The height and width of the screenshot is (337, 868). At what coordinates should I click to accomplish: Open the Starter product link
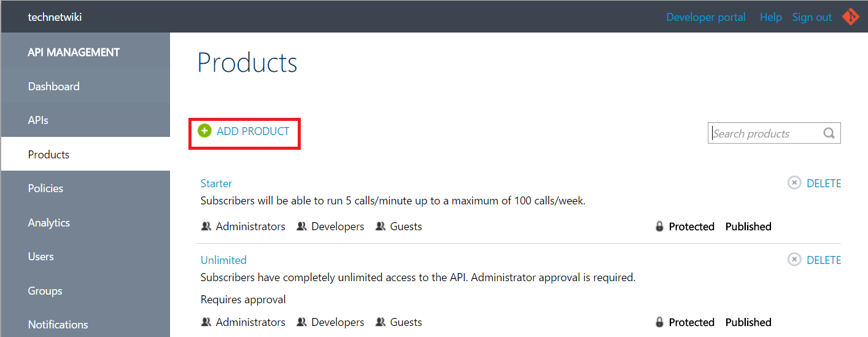[216, 183]
